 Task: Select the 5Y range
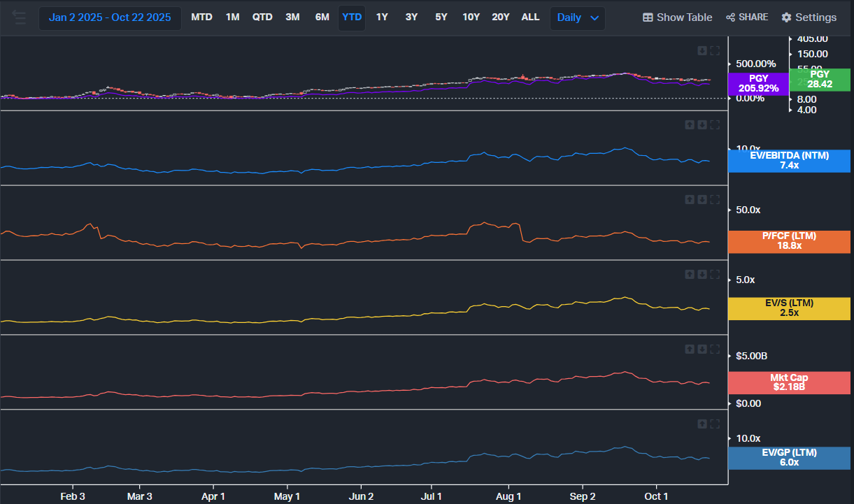click(x=441, y=17)
